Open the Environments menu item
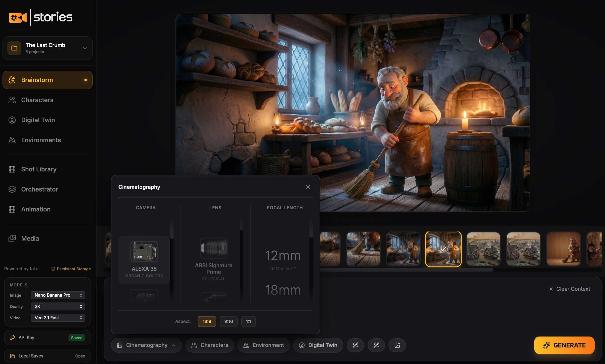This screenshot has width=605, height=364. (41, 140)
